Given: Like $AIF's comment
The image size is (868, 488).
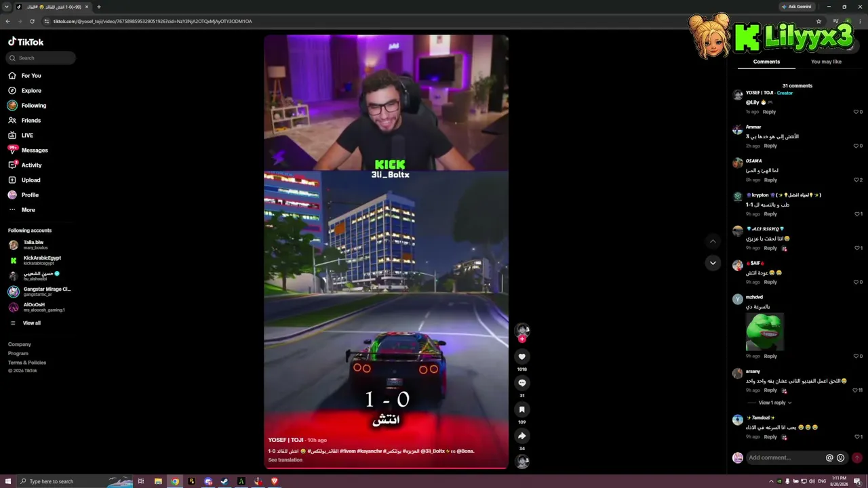Looking at the screenshot, I should 856,282.
